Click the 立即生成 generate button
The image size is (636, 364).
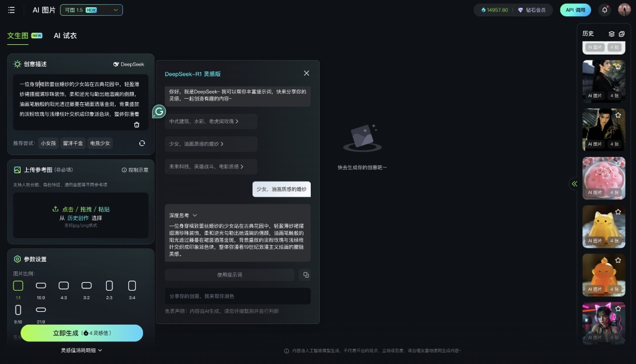(x=82, y=333)
